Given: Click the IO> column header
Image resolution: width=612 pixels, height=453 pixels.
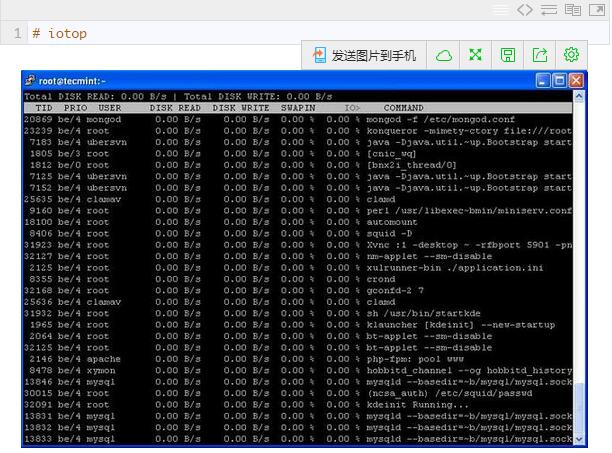Looking at the screenshot, I should coord(352,108).
